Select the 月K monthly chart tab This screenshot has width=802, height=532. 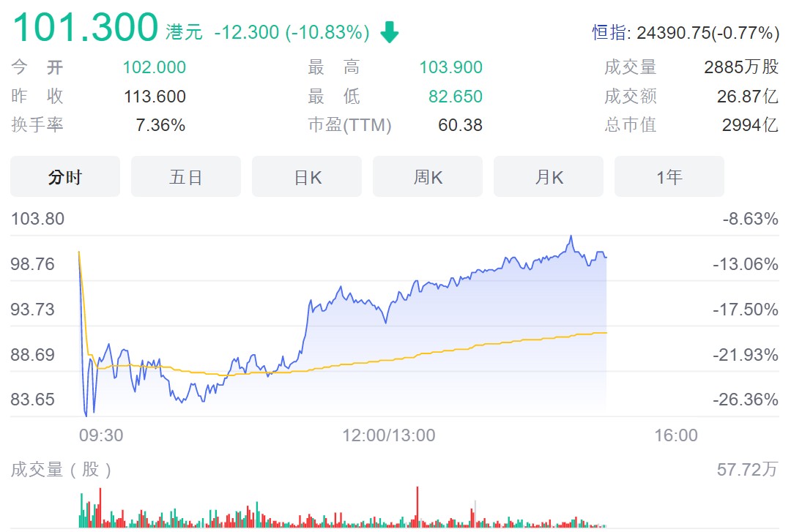point(549,176)
